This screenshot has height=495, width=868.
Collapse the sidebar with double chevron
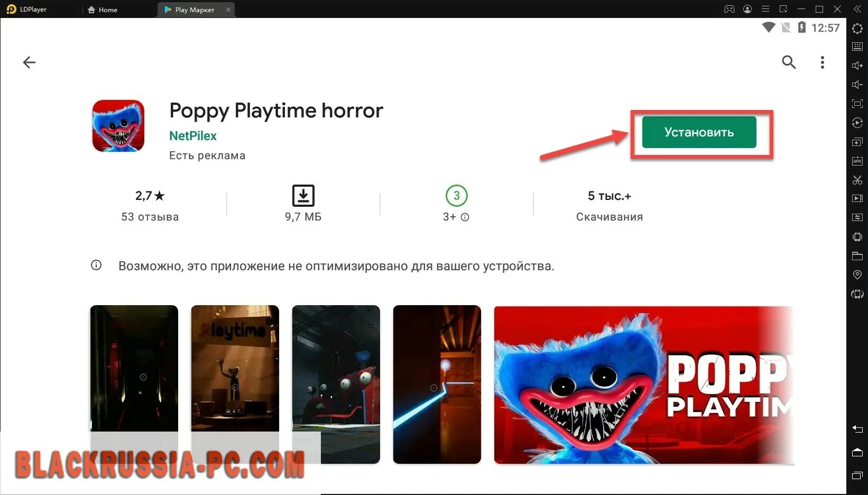pos(857,9)
